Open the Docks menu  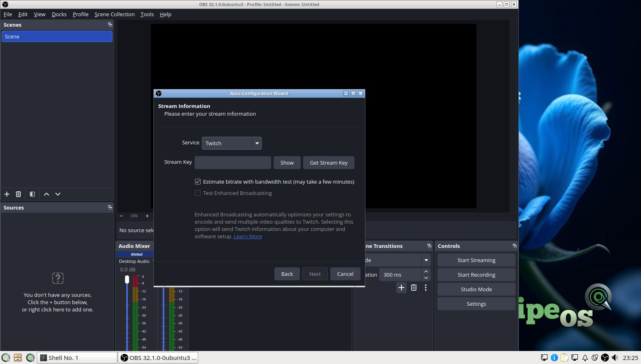[x=59, y=14]
